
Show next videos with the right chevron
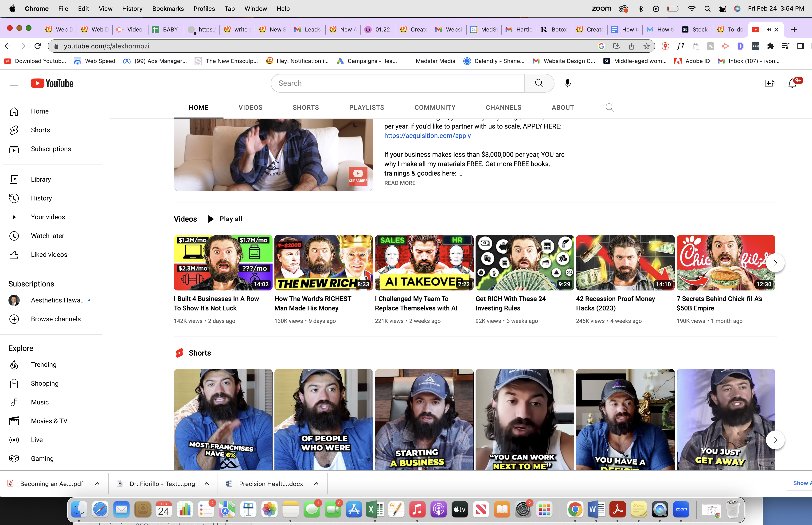point(775,263)
